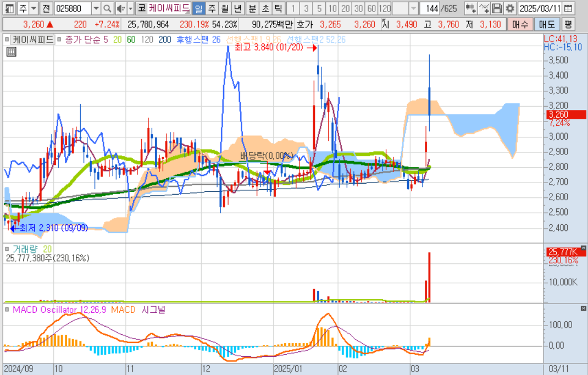This screenshot has height=375, width=588.
Task: Choose interval 30 button
Action: click(x=358, y=8)
